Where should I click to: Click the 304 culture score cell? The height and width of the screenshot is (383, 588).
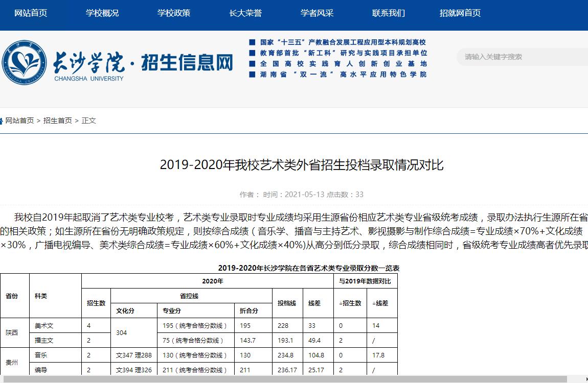point(134,333)
